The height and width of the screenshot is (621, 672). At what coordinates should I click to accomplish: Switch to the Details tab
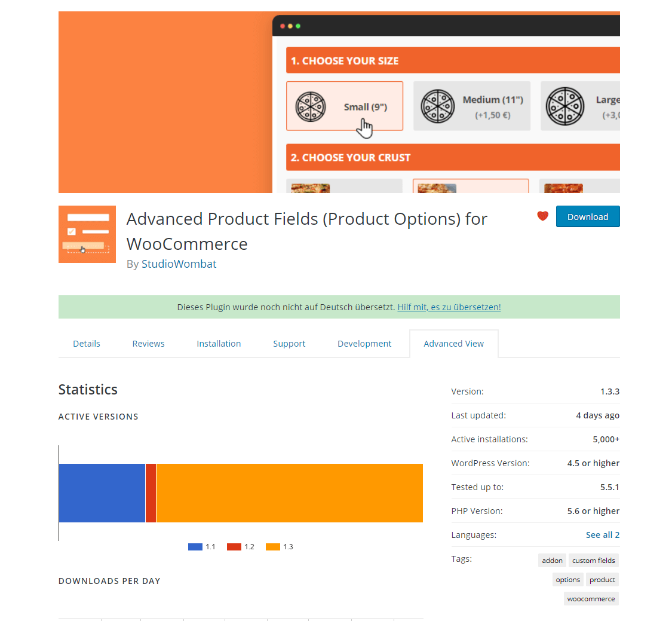(x=86, y=343)
